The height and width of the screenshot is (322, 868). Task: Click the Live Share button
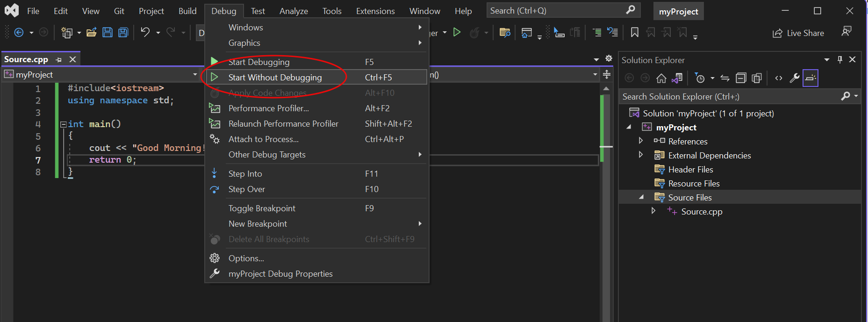[798, 33]
